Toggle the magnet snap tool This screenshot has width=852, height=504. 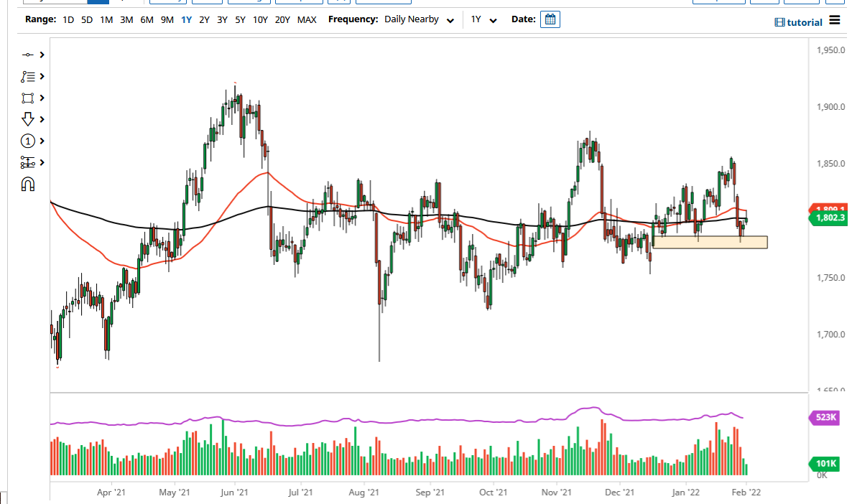[x=28, y=185]
